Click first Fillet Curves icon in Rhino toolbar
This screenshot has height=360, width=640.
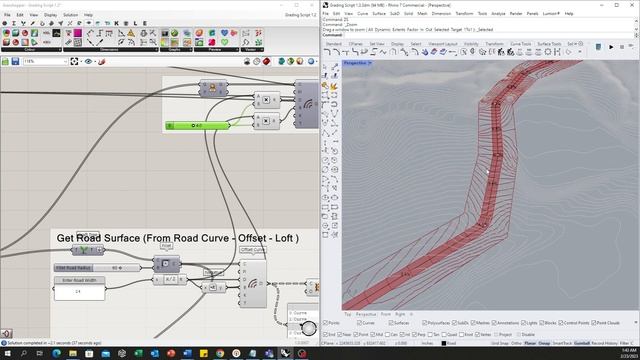[x=327, y=52]
